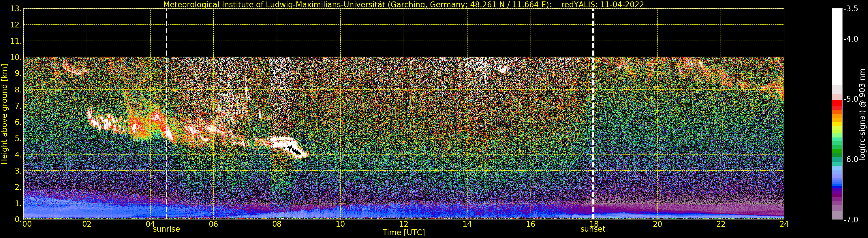Click the -7.0 colorbar tick value

pos(851,220)
